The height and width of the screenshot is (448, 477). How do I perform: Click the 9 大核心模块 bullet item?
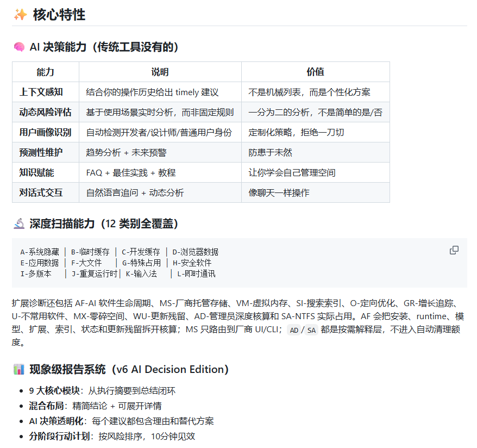[x=102, y=390]
